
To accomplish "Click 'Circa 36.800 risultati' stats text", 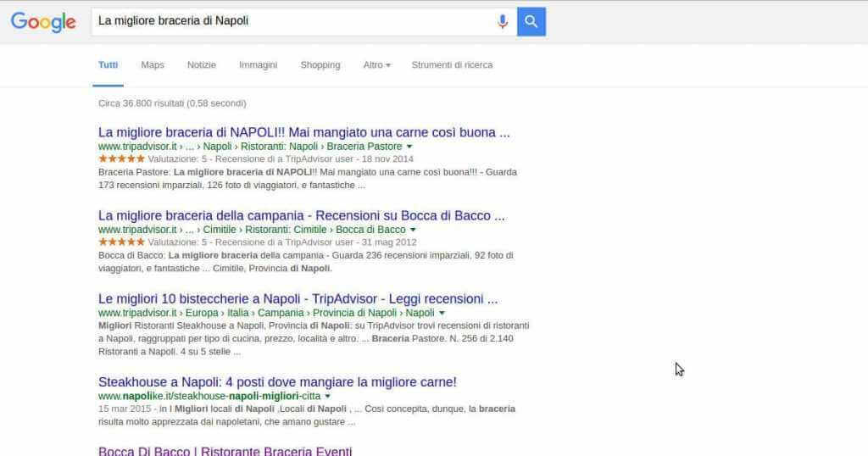I will coord(172,103).
